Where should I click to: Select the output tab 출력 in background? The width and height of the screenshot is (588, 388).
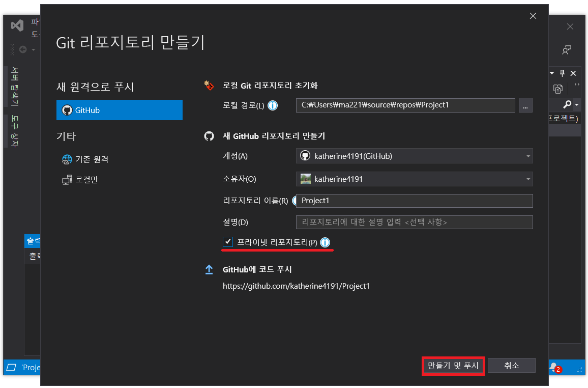(33, 240)
